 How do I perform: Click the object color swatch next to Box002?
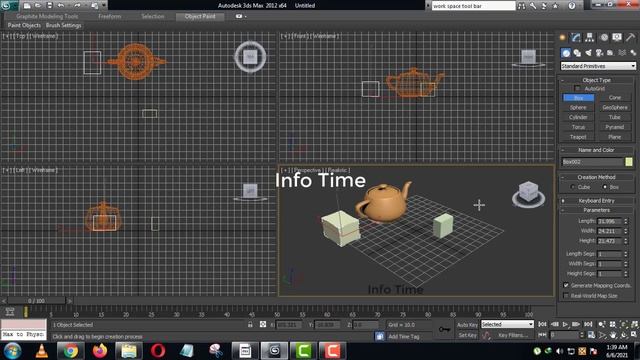click(629, 162)
